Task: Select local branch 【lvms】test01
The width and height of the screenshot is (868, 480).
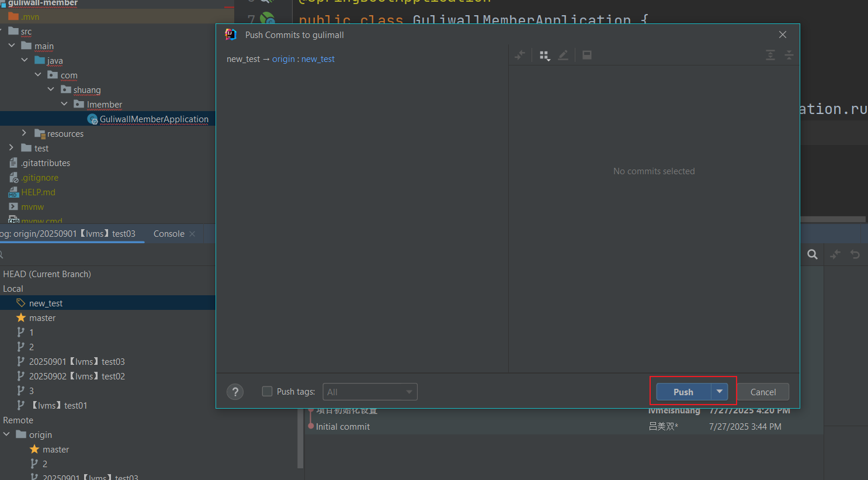Action: click(x=58, y=406)
